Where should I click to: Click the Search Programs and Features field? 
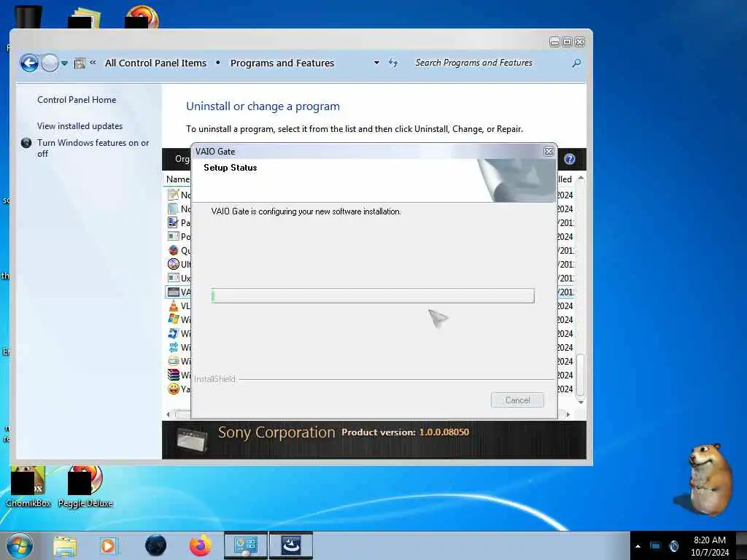pos(491,63)
